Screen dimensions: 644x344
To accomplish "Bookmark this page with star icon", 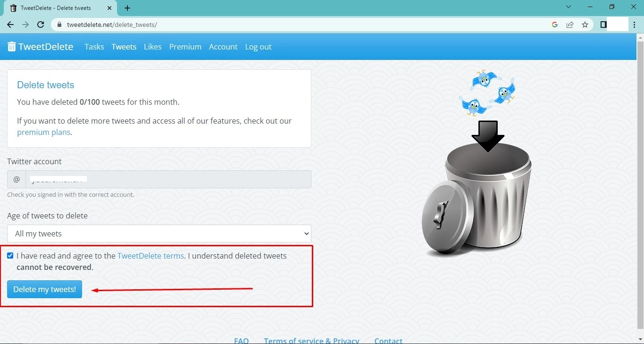I will coord(585,25).
